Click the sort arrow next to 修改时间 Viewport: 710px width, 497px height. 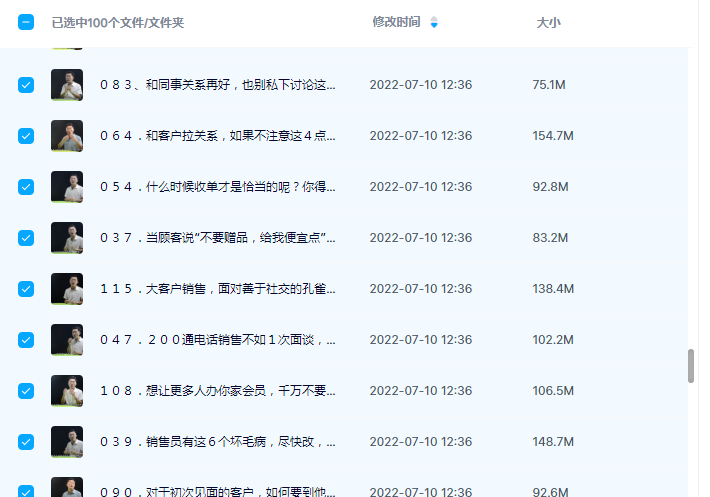[434, 22]
